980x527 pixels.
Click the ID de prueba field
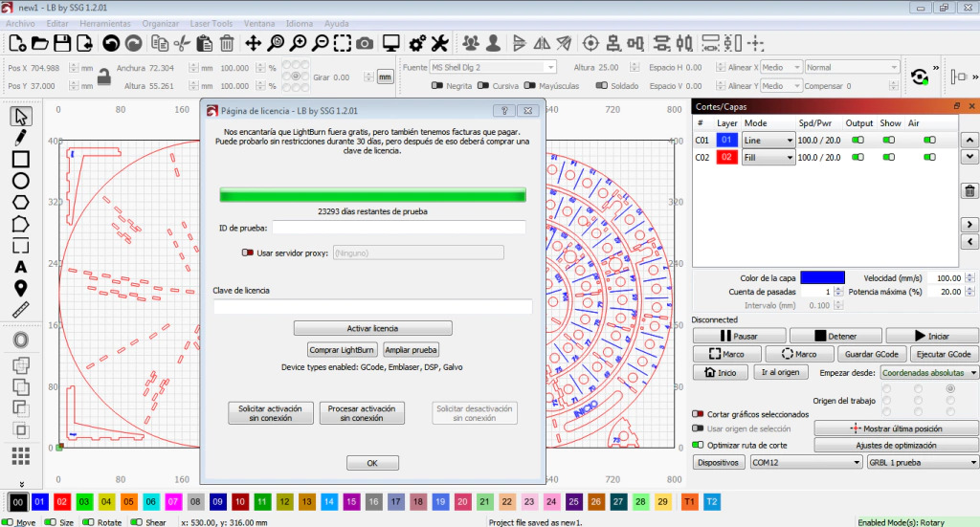pos(399,228)
